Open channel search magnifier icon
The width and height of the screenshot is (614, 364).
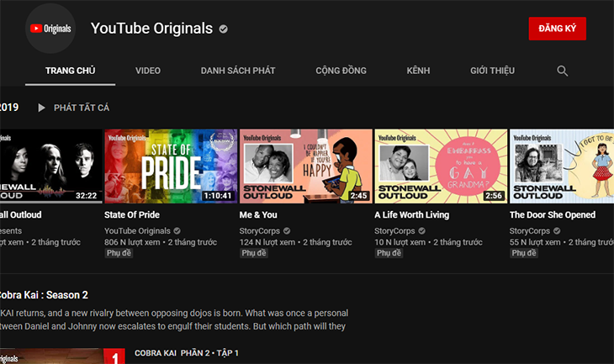point(563,71)
